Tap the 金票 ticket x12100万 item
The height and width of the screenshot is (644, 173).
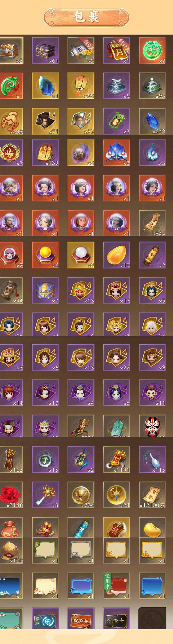click(x=152, y=495)
